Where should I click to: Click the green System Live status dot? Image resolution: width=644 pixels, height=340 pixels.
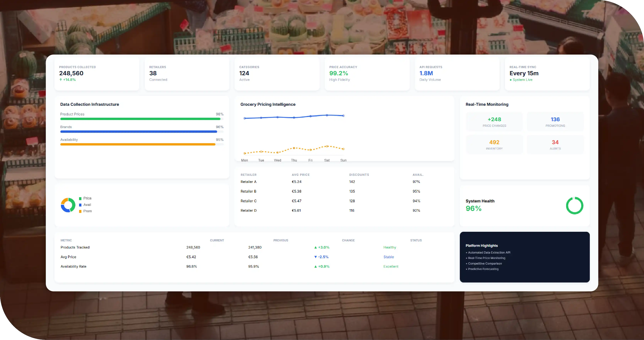pyautogui.click(x=511, y=80)
